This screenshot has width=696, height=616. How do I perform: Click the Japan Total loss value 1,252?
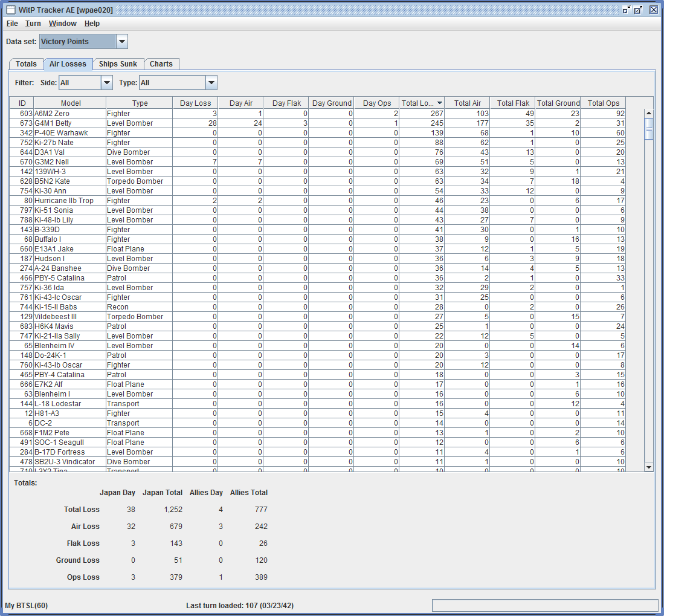coord(173,510)
